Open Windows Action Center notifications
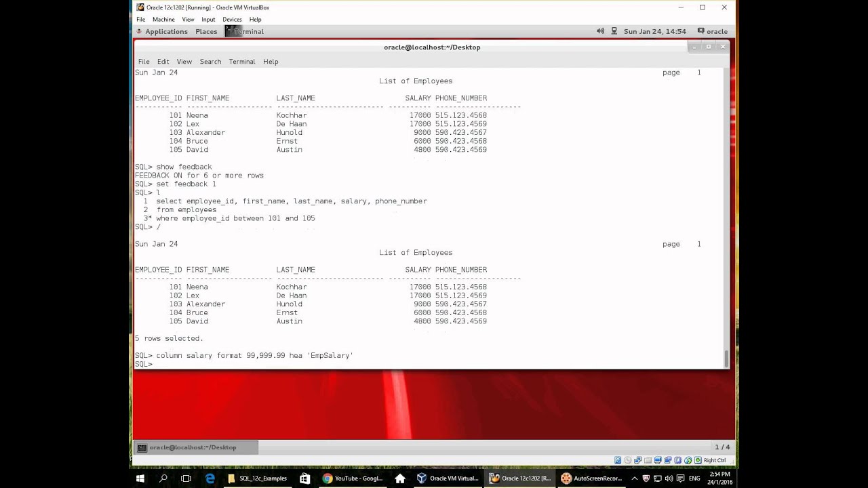This screenshot has height=488, width=868. click(x=680, y=479)
